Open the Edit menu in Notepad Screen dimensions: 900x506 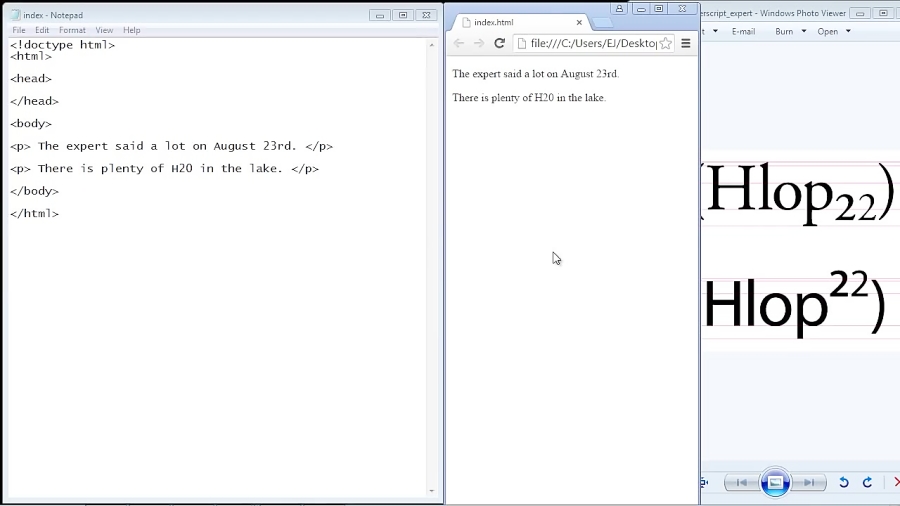coord(42,30)
